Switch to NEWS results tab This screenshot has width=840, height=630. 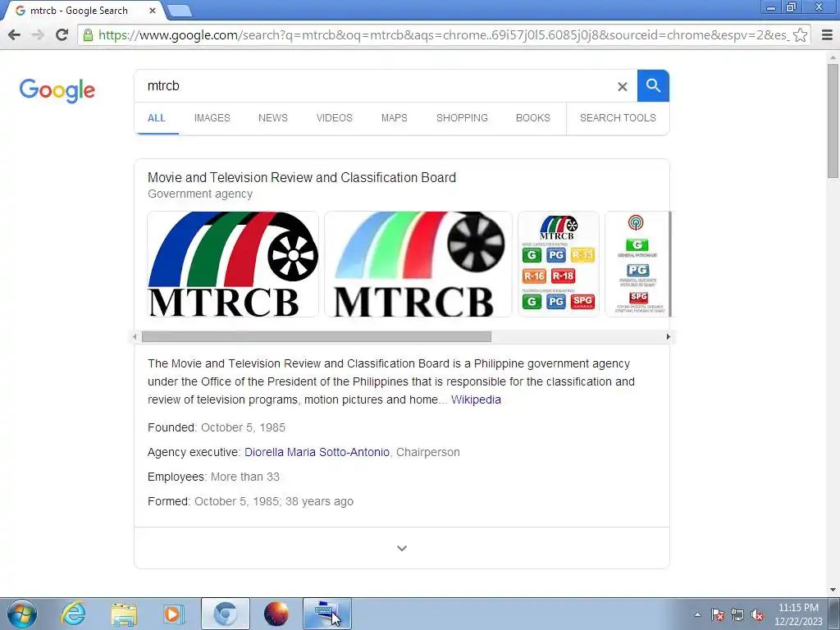click(273, 118)
